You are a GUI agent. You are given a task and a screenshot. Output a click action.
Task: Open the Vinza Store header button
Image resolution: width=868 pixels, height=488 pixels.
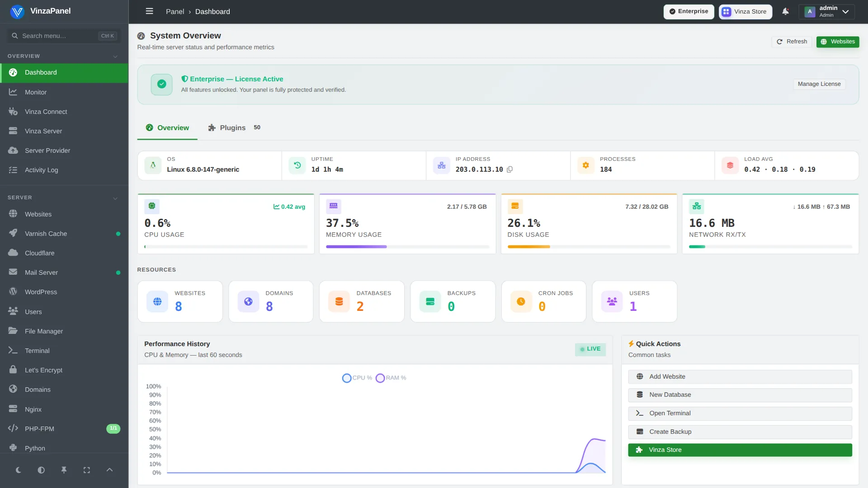click(x=745, y=12)
